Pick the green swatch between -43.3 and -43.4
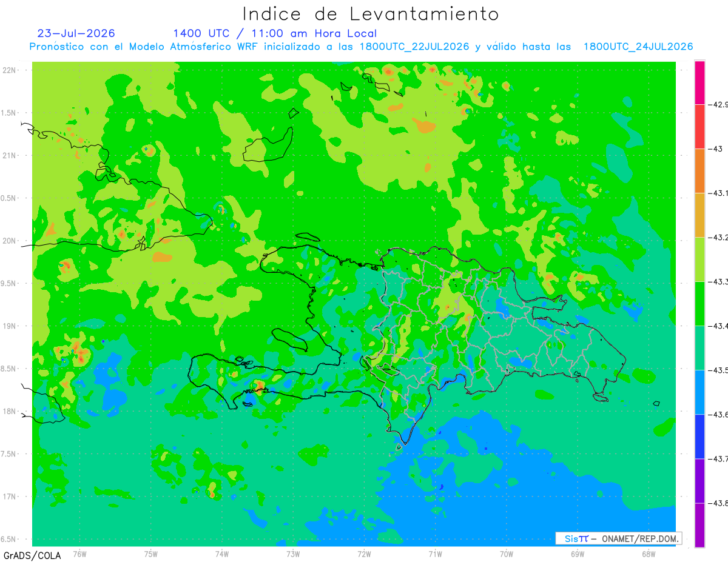This screenshot has width=728, height=562. [x=699, y=303]
